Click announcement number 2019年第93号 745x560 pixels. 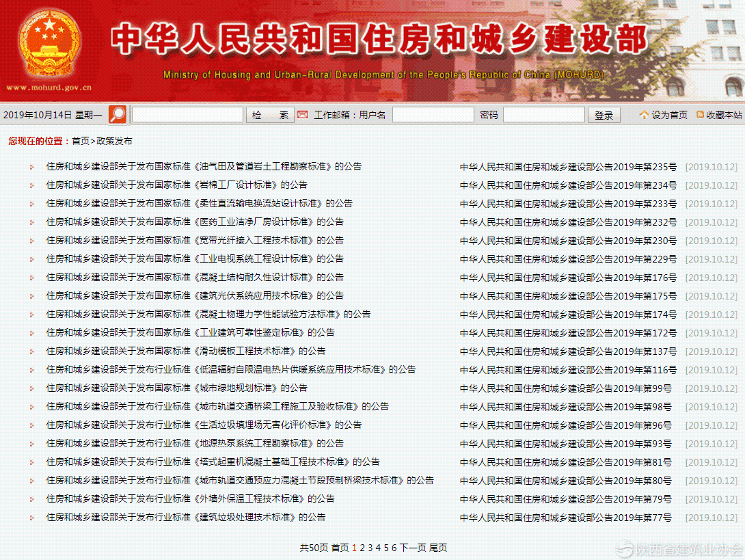tap(565, 444)
